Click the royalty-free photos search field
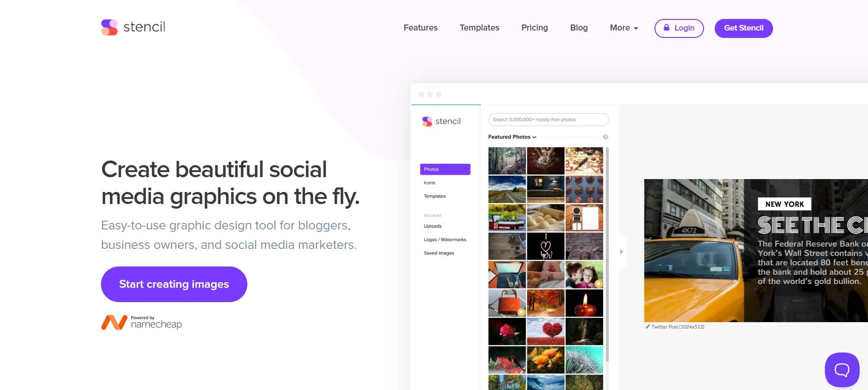Viewport: 868px width, 390px height. point(548,119)
